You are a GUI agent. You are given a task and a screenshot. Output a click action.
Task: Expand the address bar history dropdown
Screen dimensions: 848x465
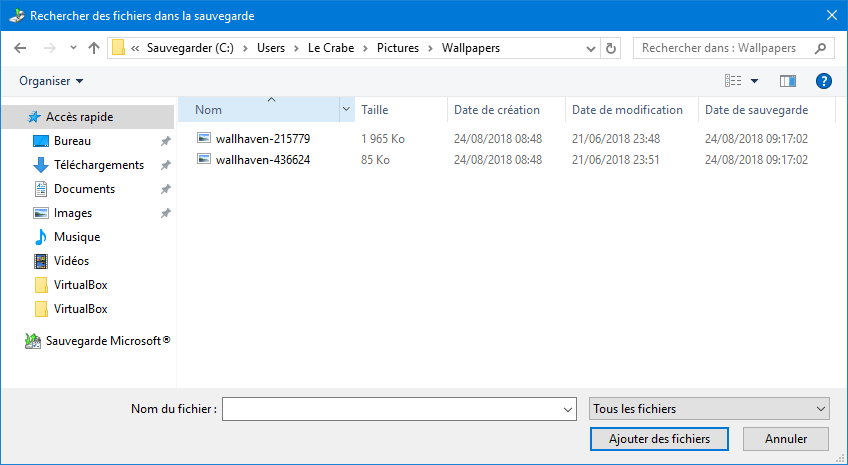[x=591, y=49]
